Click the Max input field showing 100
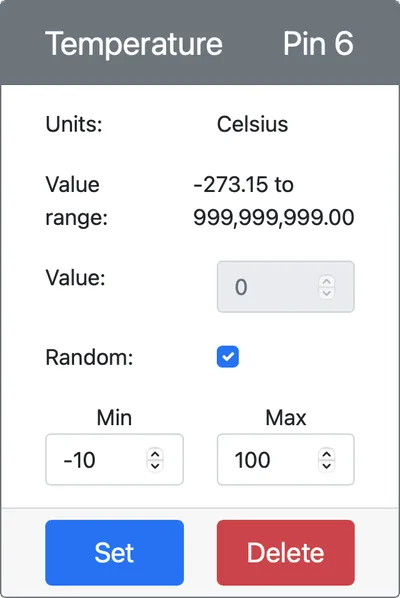This screenshot has width=400, height=598. (286, 459)
